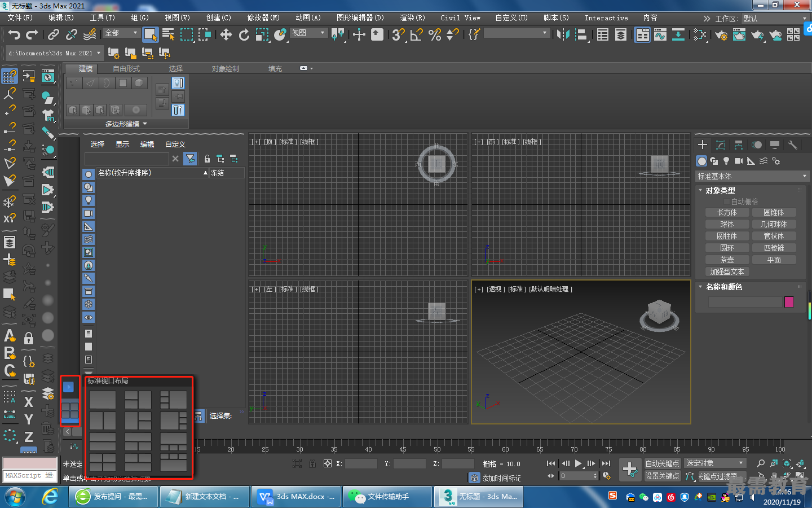Open the 选定对象 key filter dropdown
812x508 pixels.
(715, 463)
